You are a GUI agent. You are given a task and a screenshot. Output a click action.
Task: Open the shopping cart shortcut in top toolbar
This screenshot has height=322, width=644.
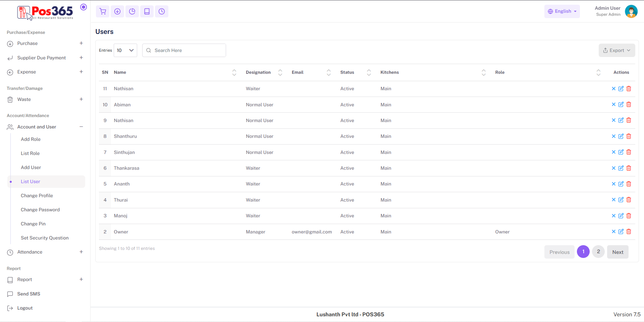pyautogui.click(x=103, y=11)
